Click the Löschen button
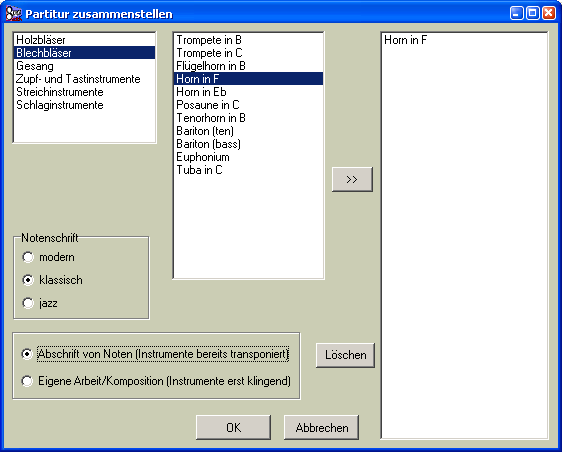This screenshot has width=562, height=452. click(x=345, y=355)
